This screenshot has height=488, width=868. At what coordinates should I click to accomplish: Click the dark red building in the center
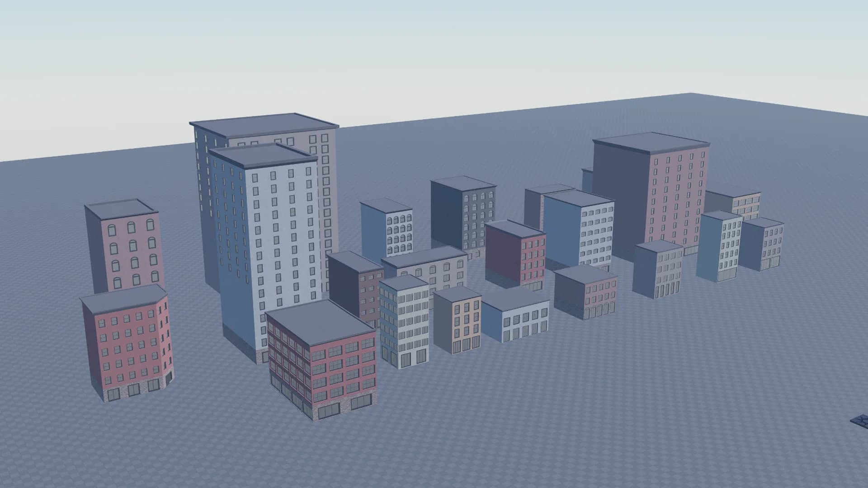pyautogui.click(x=516, y=255)
